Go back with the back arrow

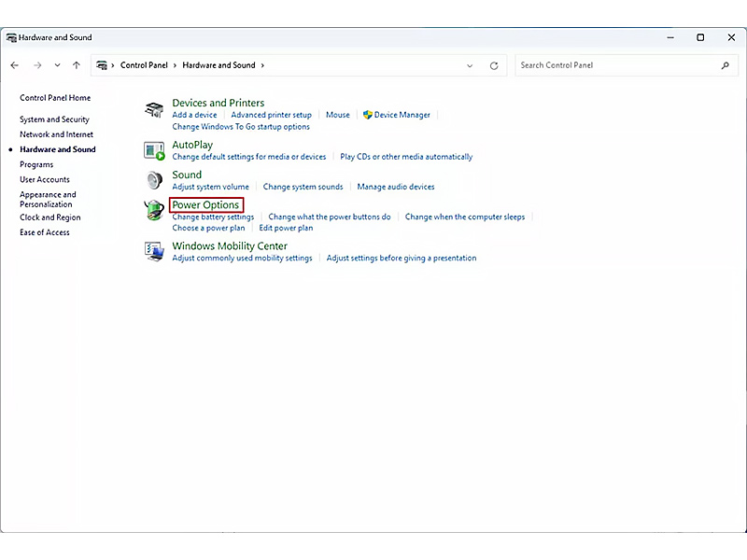tap(15, 65)
